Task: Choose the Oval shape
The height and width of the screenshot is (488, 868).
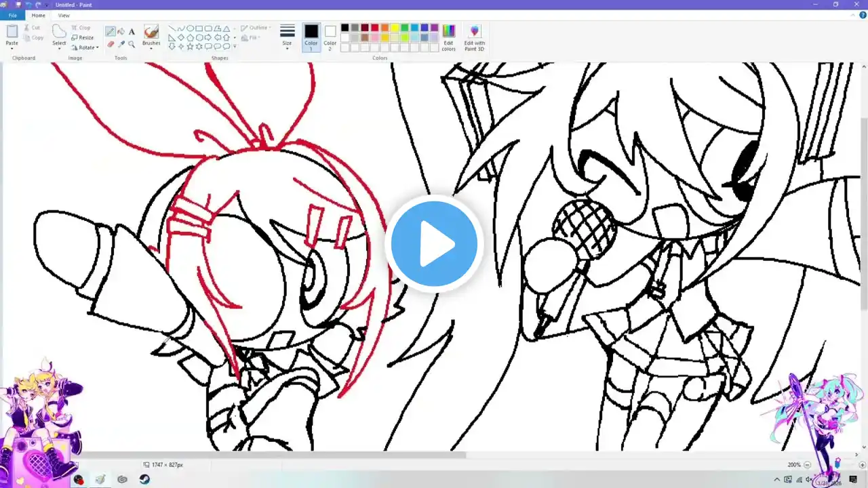Action: tap(190, 28)
